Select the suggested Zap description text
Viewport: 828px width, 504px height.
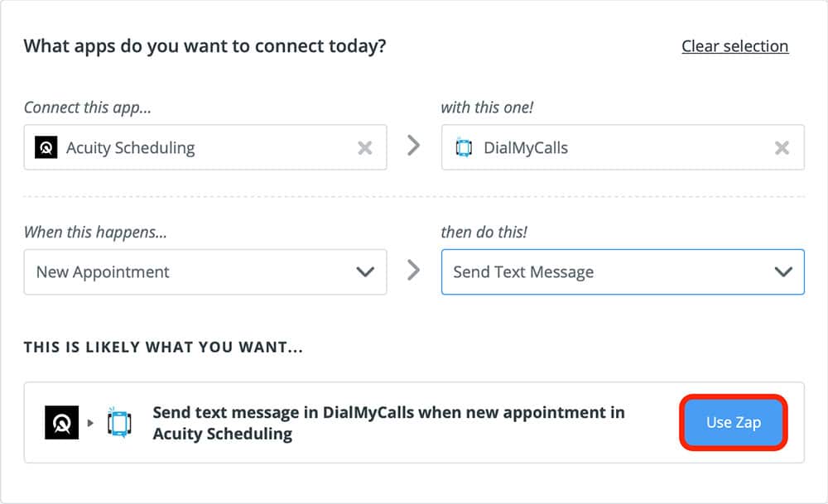(x=388, y=422)
